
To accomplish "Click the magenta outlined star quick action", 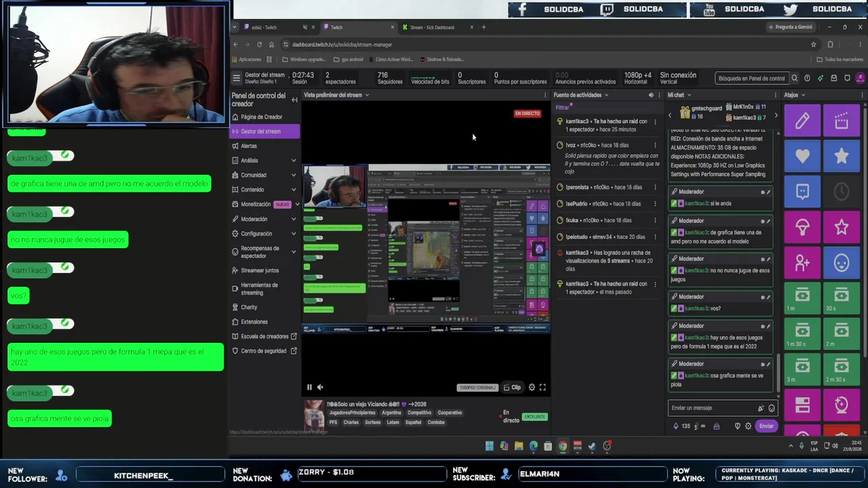I will coord(842,227).
